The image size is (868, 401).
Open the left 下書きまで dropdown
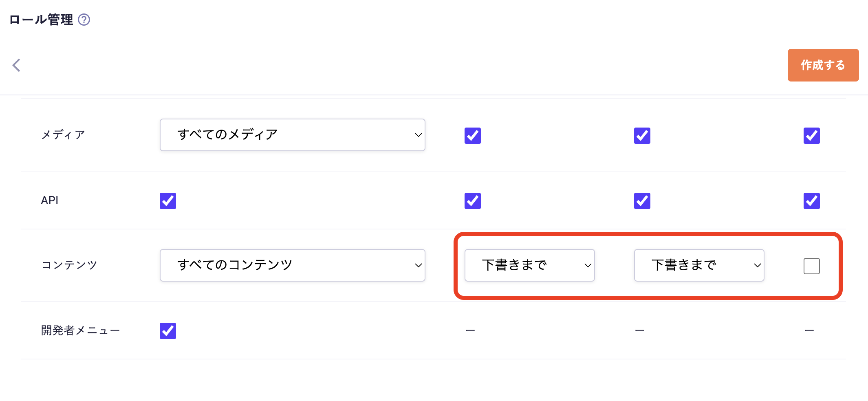click(529, 265)
